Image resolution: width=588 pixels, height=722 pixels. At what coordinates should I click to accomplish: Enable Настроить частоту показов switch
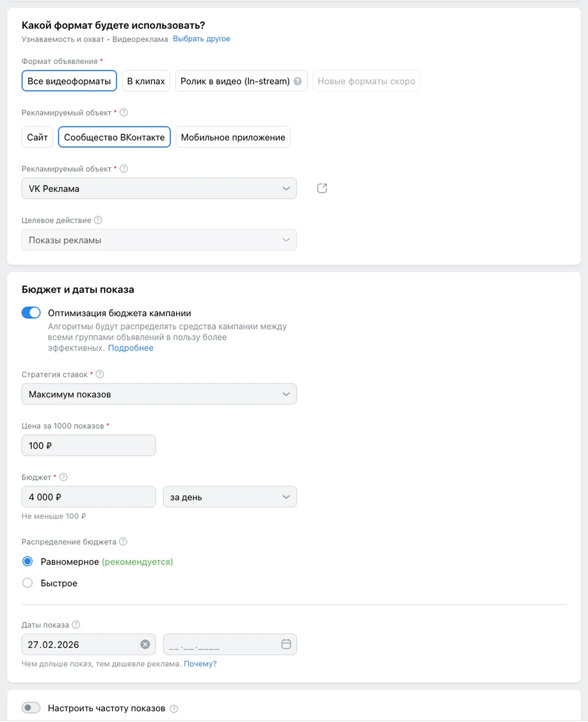tap(31, 708)
